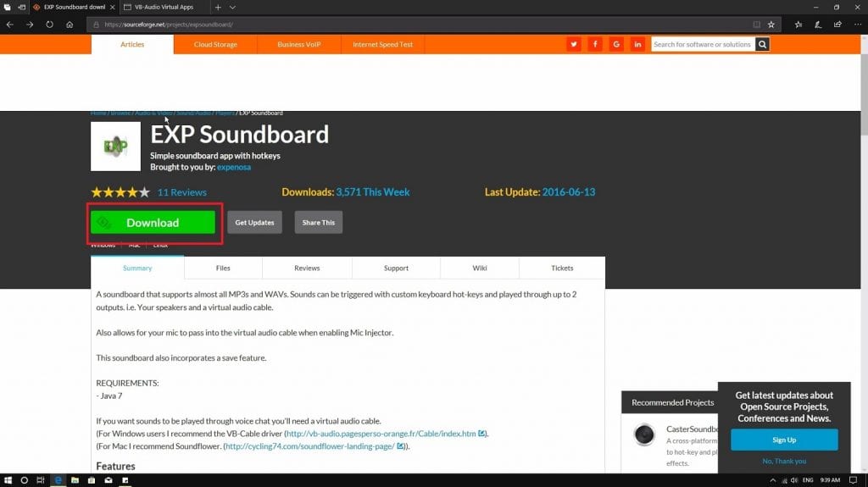Open the vb-audio Cable index.htm link
Viewport: 868px width, 487px height.
coord(381,434)
